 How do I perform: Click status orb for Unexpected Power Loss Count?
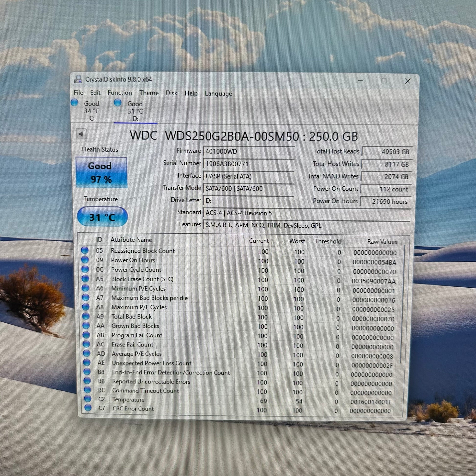click(x=87, y=363)
